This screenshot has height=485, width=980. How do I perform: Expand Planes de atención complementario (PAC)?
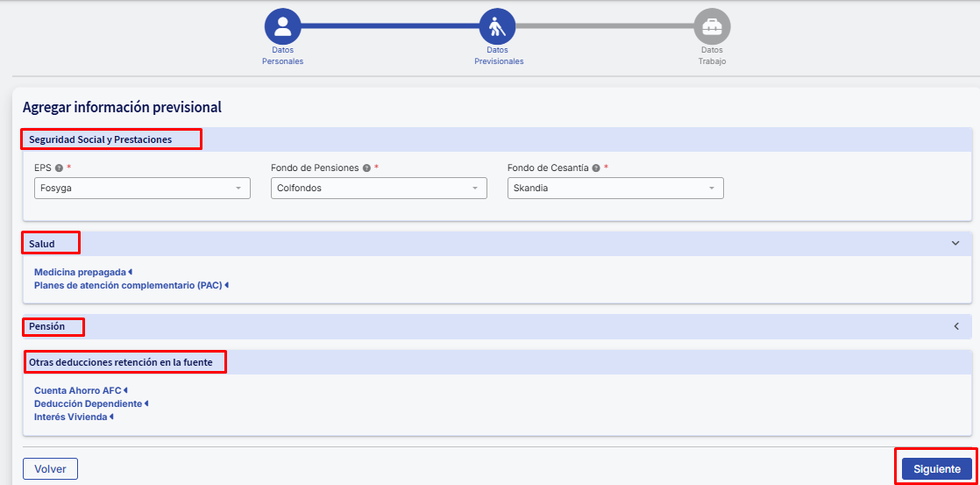[131, 285]
